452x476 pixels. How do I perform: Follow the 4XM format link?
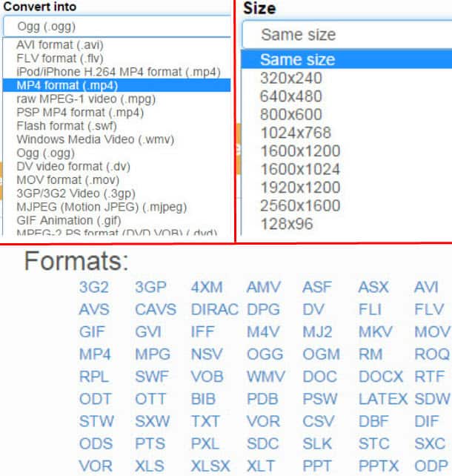point(207,287)
